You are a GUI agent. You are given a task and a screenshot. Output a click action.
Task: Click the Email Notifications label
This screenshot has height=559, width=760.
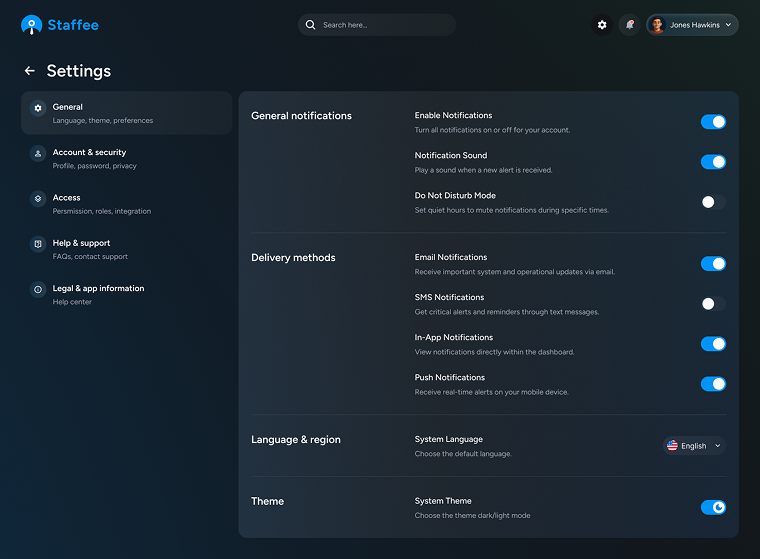tap(451, 257)
